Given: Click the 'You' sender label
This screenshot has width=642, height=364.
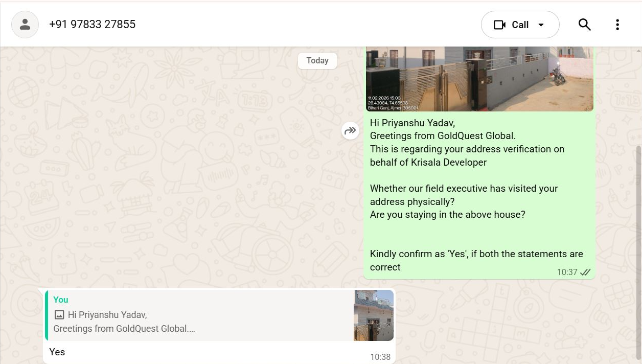Looking at the screenshot, I should coord(61,300).
